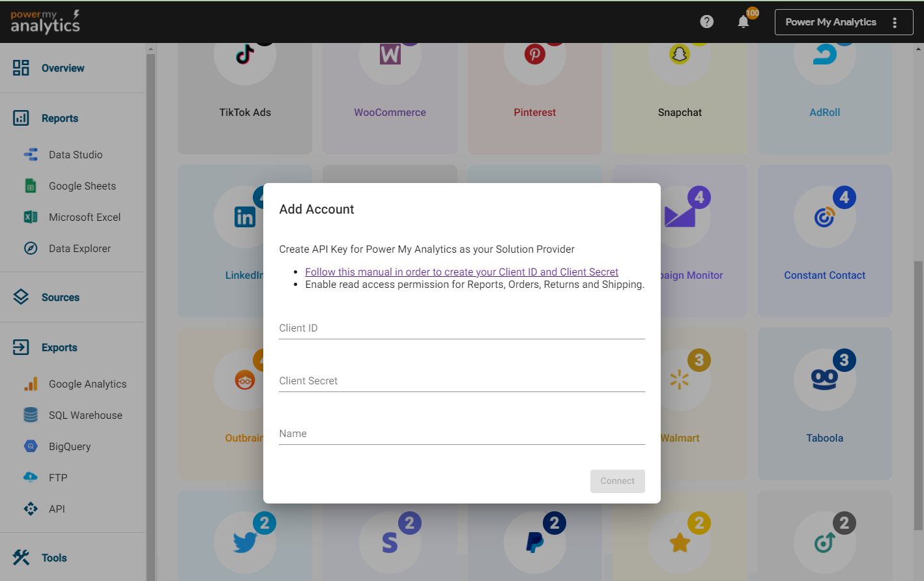924x581 pixels.
Task: Click the main page vertical scrollbar
Action: tap(918, 391)
